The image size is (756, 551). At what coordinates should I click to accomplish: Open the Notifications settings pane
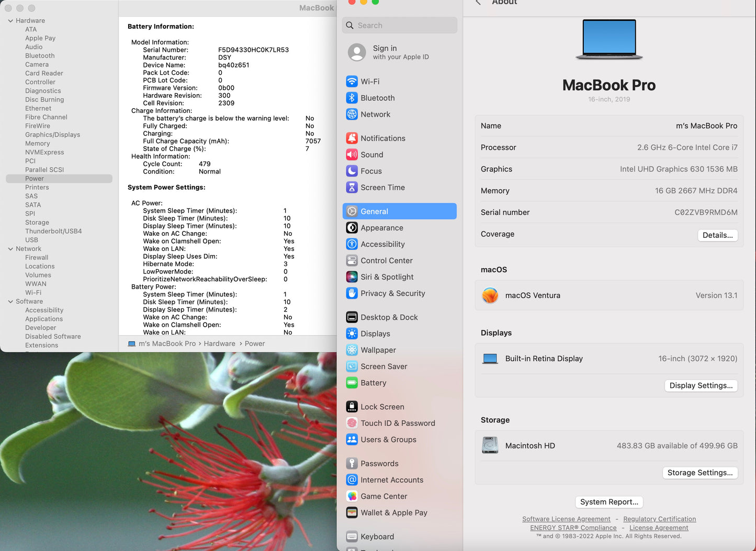click(382, 138)
